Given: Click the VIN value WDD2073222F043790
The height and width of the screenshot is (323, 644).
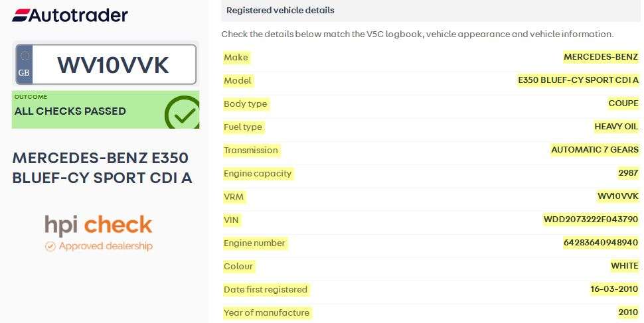Looking at the screenshot, I should click(x=590, y=220).
